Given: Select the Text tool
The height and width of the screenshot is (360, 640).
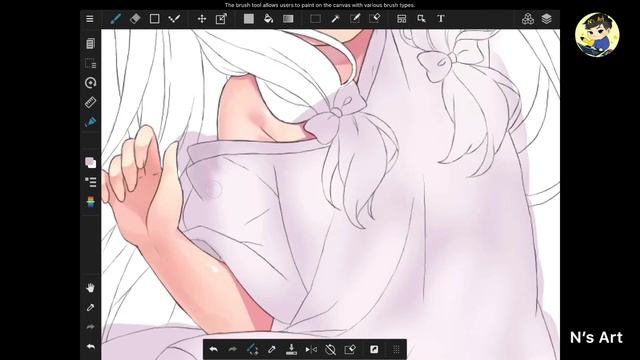Looking at the screenshot, I should point(441,19).
